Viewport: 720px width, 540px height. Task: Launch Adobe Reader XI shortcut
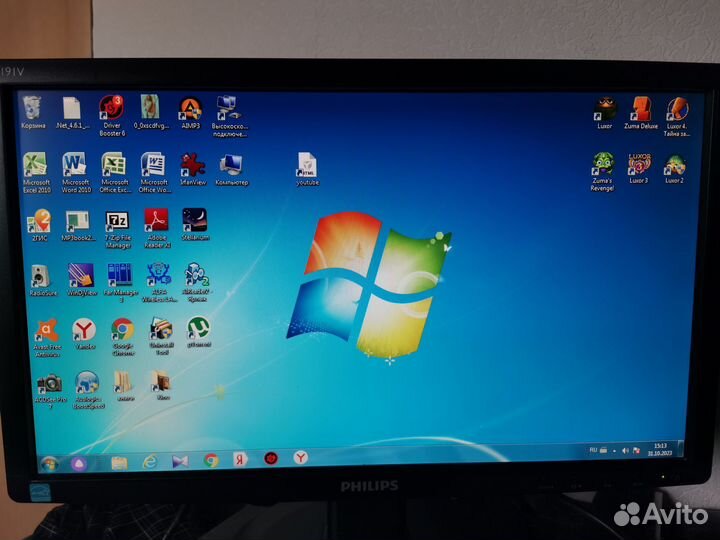pyautogui.click(x=157, y=229)
